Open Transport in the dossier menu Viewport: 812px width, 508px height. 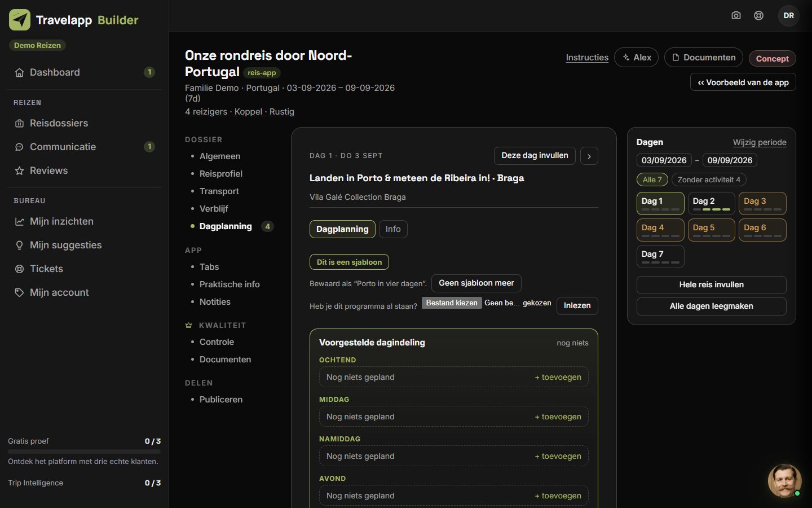tap(219, 191)
